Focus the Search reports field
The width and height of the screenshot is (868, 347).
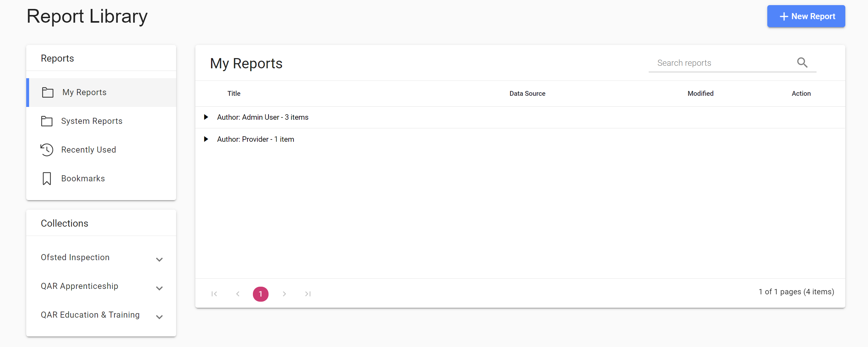[x=721, y=63]
